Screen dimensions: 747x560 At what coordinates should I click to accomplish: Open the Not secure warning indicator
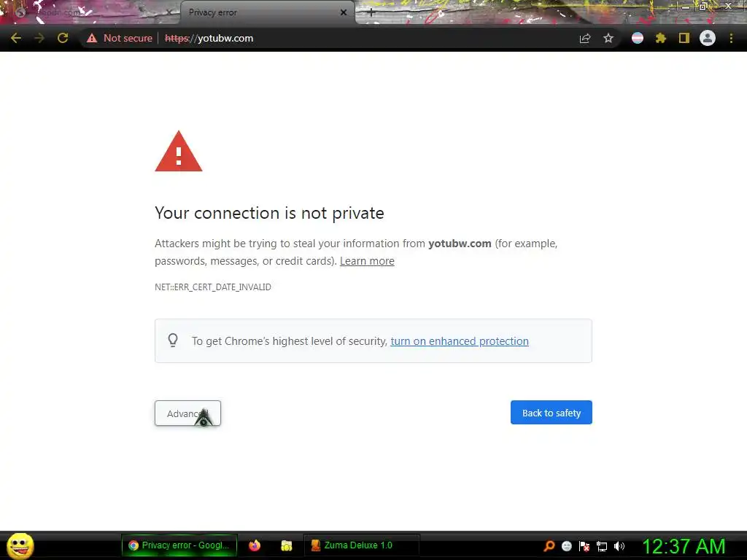coord(120,38)
